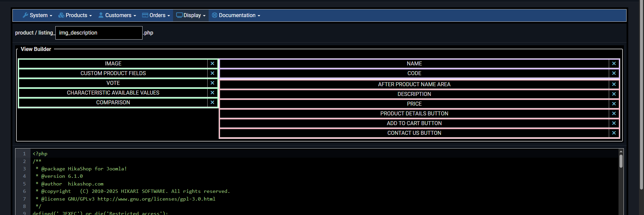Image resolution: width=644 pixels, height=215 pixels.
Task: Click the 'product / listing_' path label
Action: 35,33
